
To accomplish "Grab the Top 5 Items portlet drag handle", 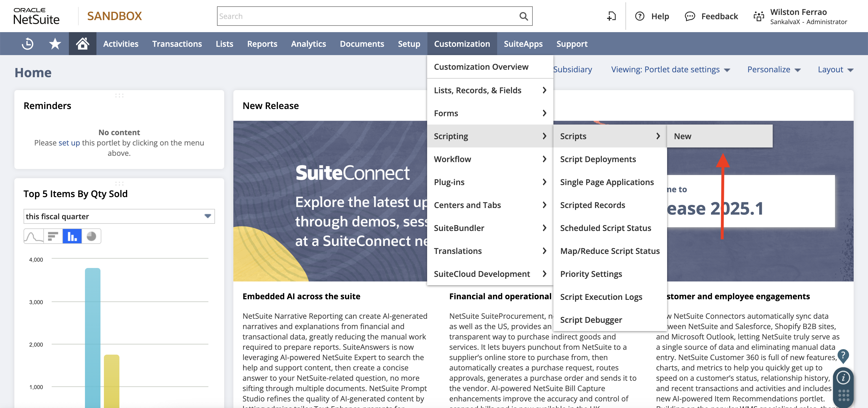I will 119,184.
